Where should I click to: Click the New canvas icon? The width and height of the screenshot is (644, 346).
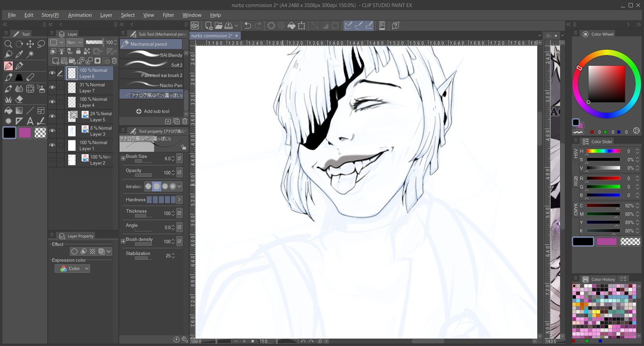coord(208,25)
